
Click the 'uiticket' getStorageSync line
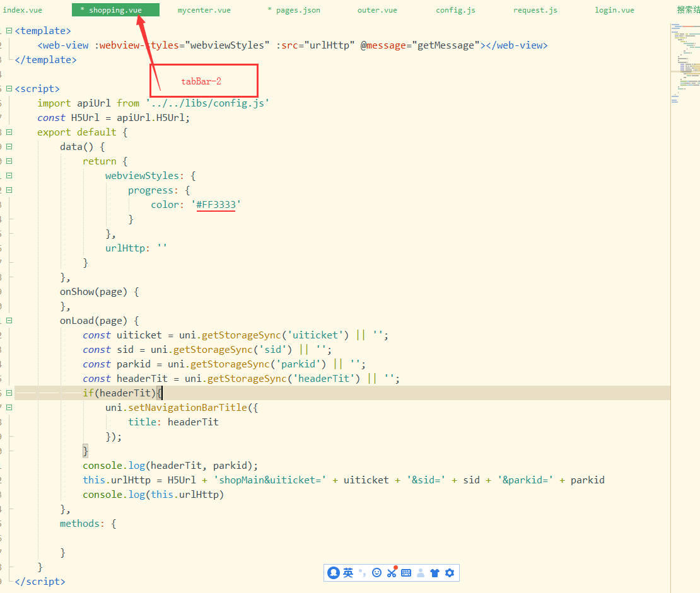click(x=235, y=335)
